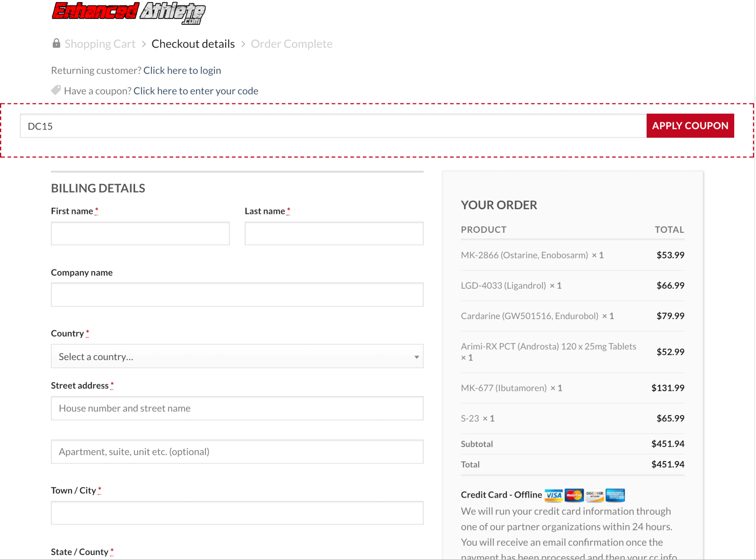Click the $79.99 Cardarine price

[x=670, y=316]
